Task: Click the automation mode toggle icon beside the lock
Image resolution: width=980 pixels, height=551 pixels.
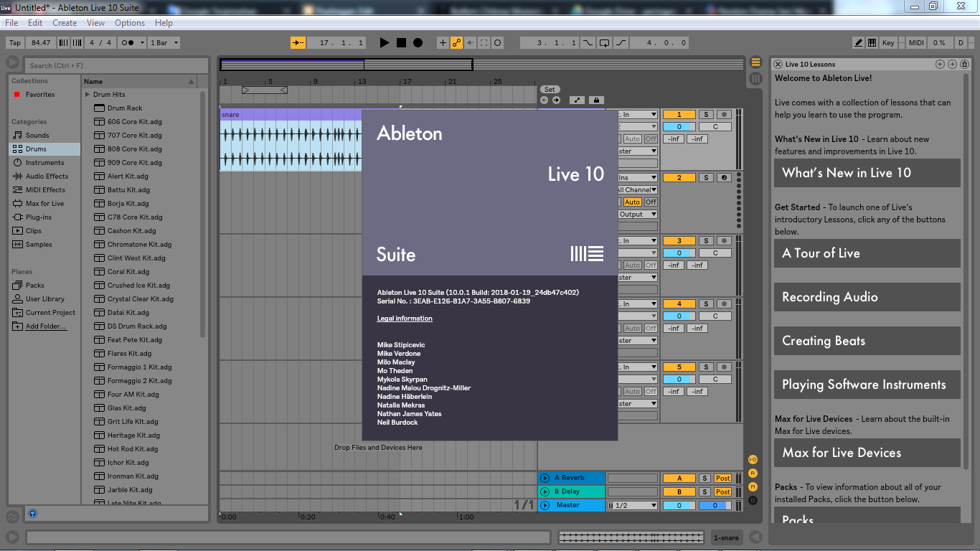Action: click(578, 100)
